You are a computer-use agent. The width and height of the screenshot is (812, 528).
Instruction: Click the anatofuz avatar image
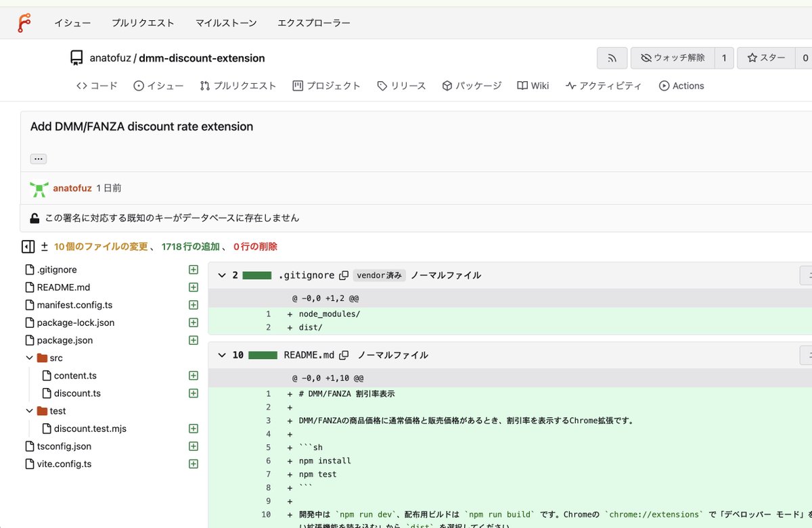point(39,189)
